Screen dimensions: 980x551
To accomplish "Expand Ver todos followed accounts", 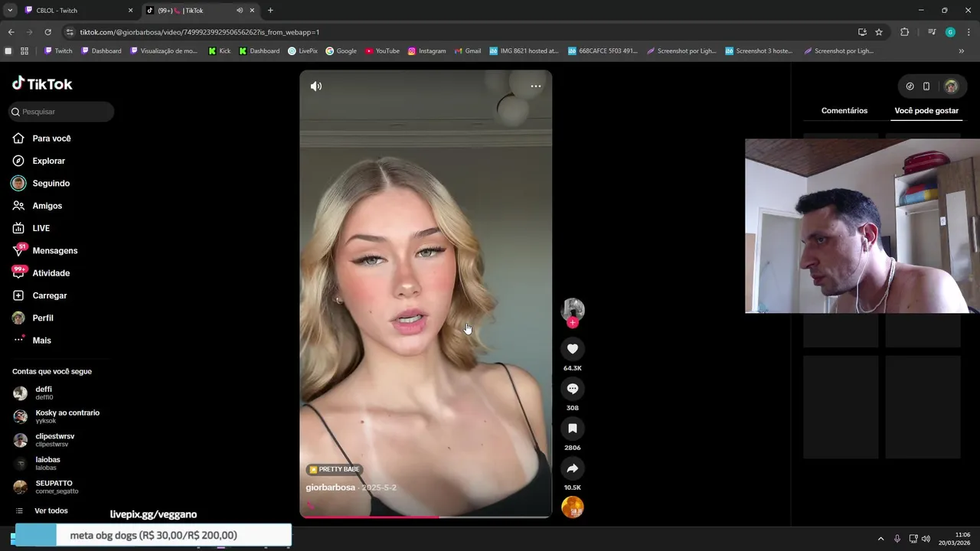I will [41, 510].
